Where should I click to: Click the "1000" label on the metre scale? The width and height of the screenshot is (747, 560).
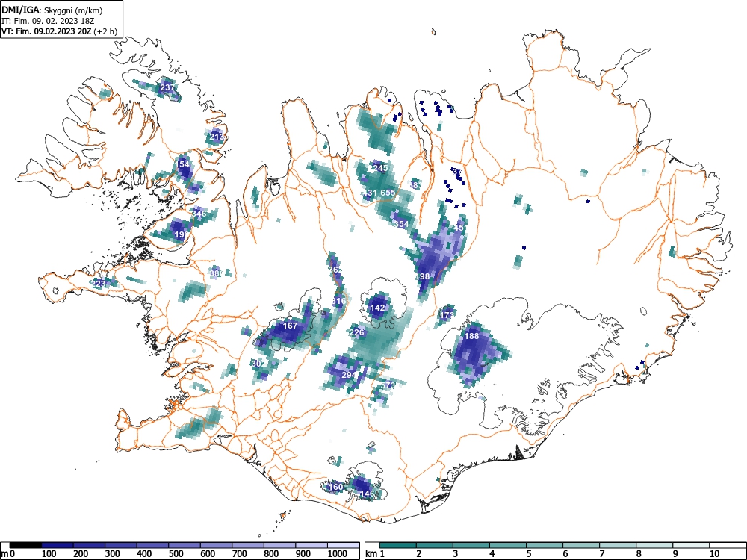338,554
